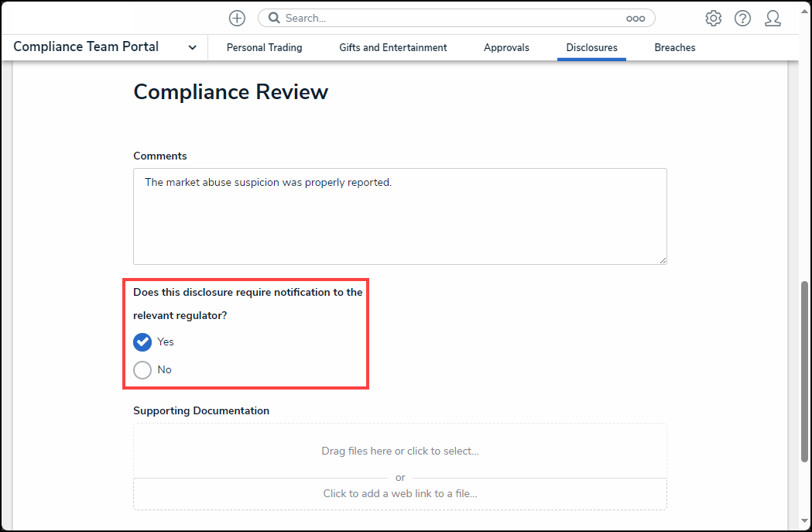This screenshot has height=532, width=812.
Task: Click inside the Comments text box
Action: tap(399, 215)
